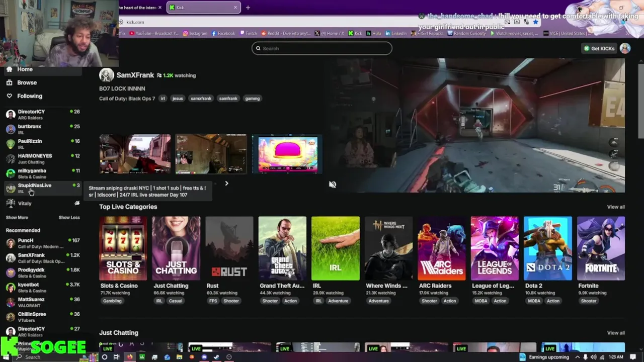
Task: Expand the list with Show More
Action: point(17,218)
